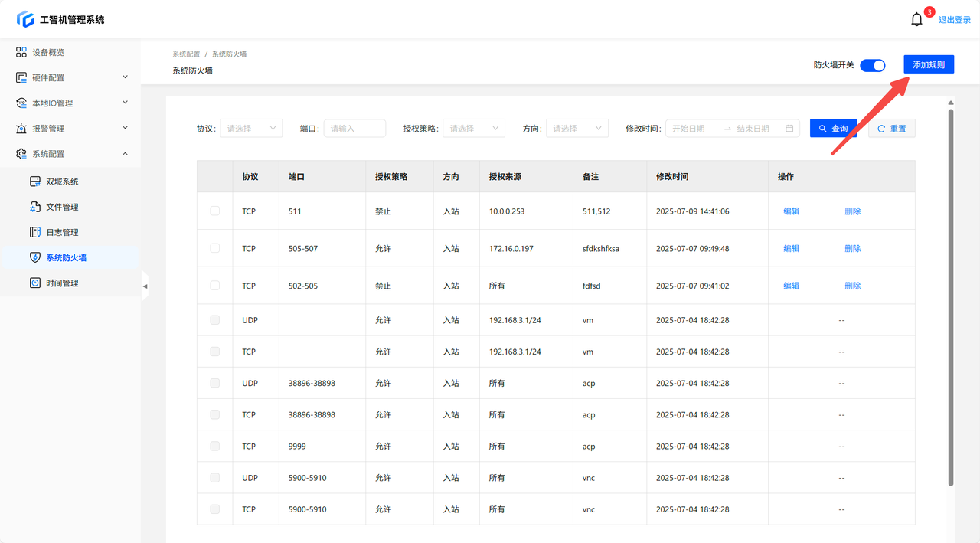Open the 协议 protocol dropdown
980x543 pixels.
pyautogui.click(x=251, y=129)
